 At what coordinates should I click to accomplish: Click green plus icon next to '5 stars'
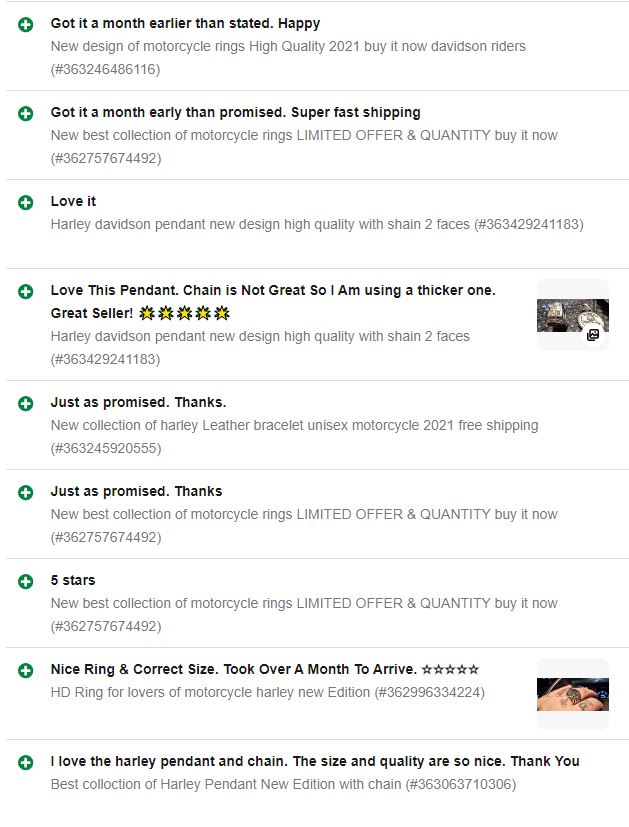25,582
